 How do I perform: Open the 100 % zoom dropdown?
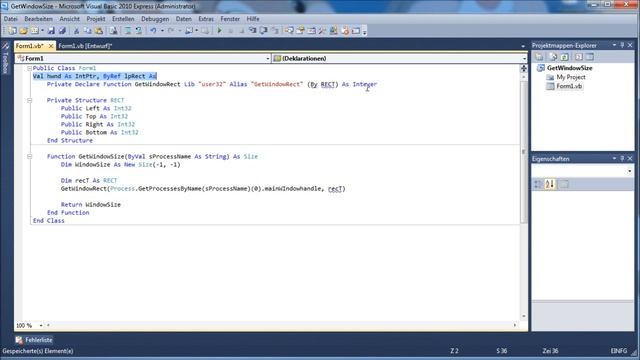[x=41, y=326]
